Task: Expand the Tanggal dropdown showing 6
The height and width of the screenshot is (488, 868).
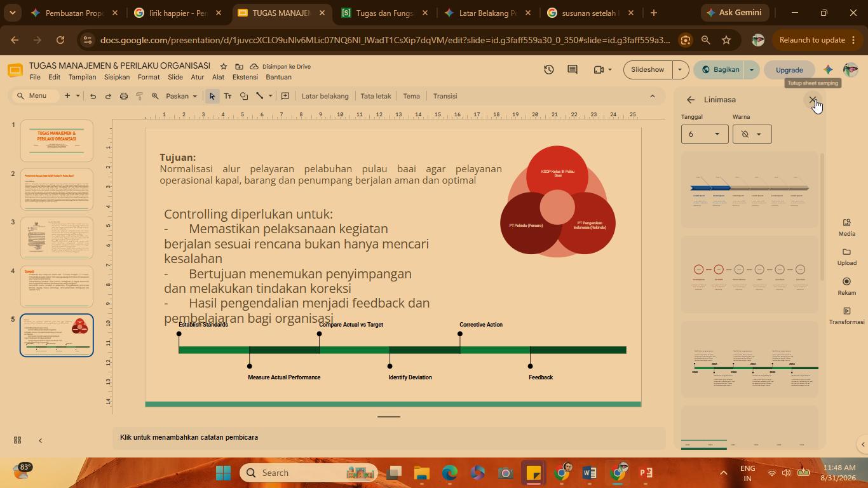Action: [x=705, y=134]
